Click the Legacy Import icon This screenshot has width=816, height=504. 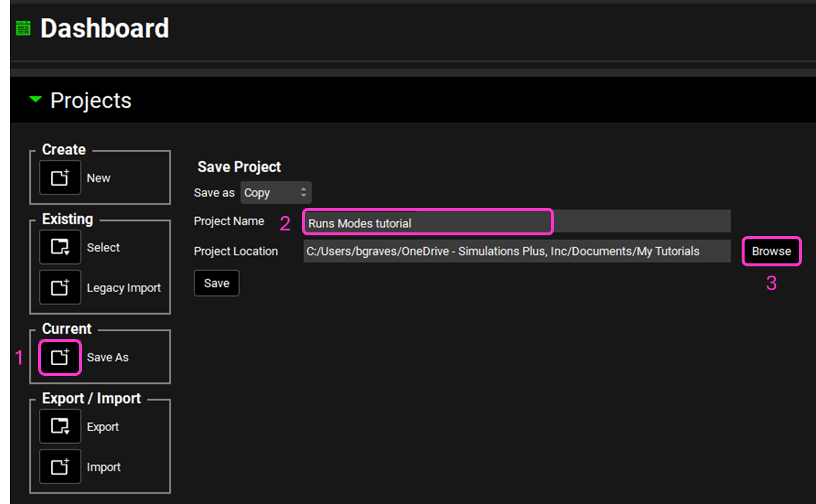coord(60,287)
